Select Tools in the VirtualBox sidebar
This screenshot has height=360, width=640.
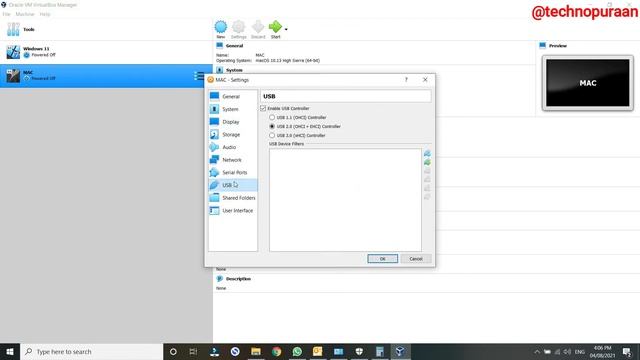point(106,29)
